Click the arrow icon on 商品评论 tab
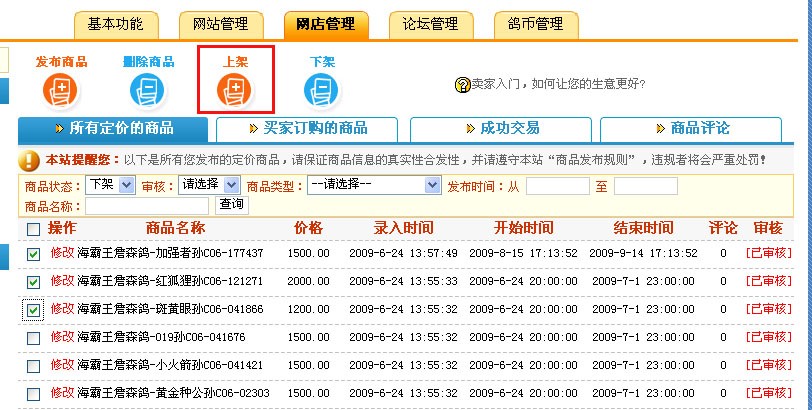Image resolution: width=812 pixels, height=410 pixels. click(661, 128)
